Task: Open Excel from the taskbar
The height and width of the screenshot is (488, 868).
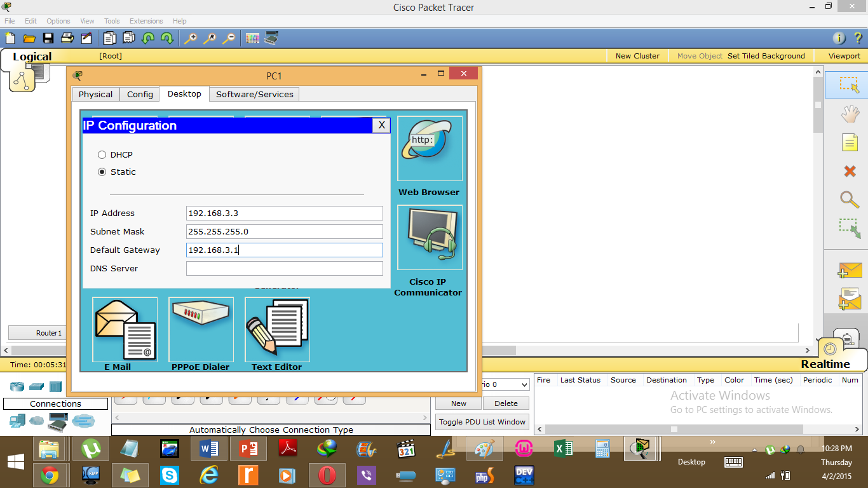Action: (x=564, y=449)
